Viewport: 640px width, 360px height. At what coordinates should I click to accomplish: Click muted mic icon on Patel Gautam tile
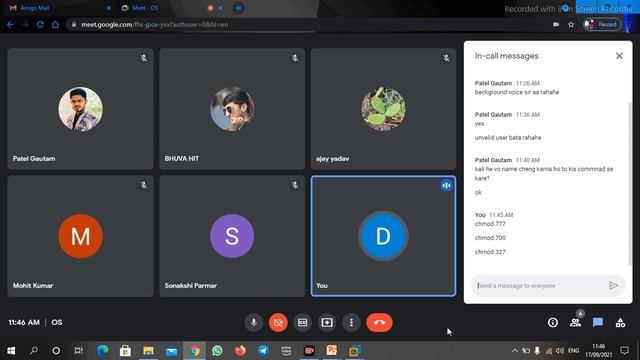[144, 58]
